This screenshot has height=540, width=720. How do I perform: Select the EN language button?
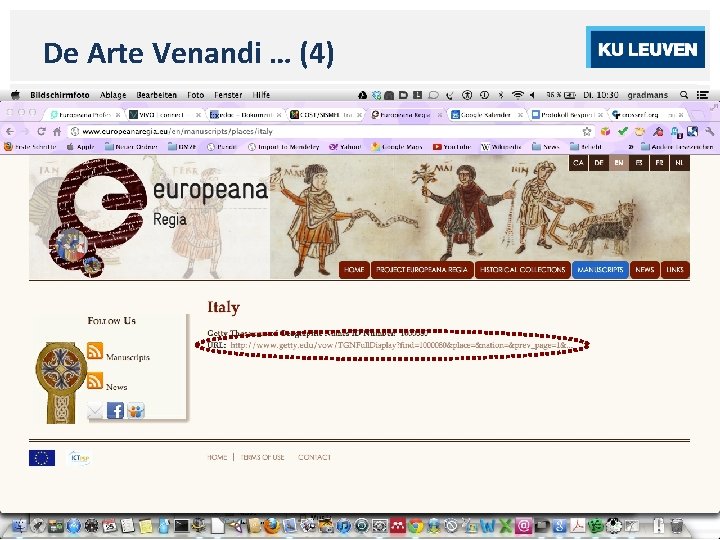click(619, 163)
